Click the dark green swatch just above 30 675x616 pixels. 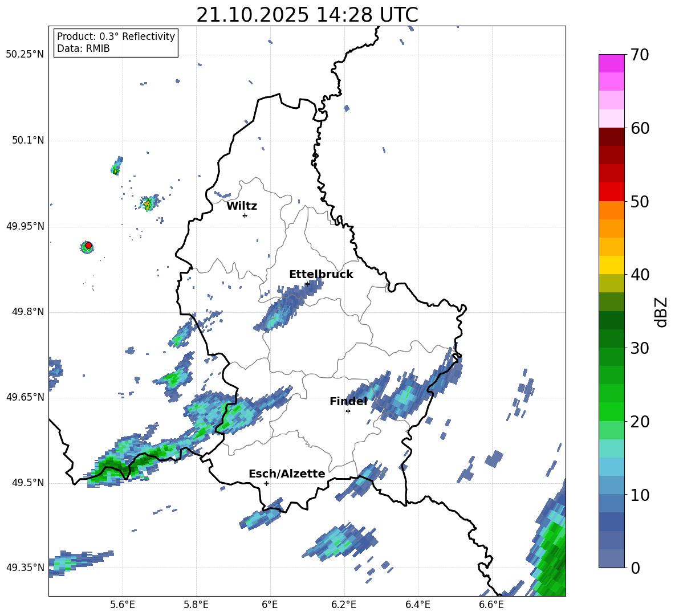611,338
